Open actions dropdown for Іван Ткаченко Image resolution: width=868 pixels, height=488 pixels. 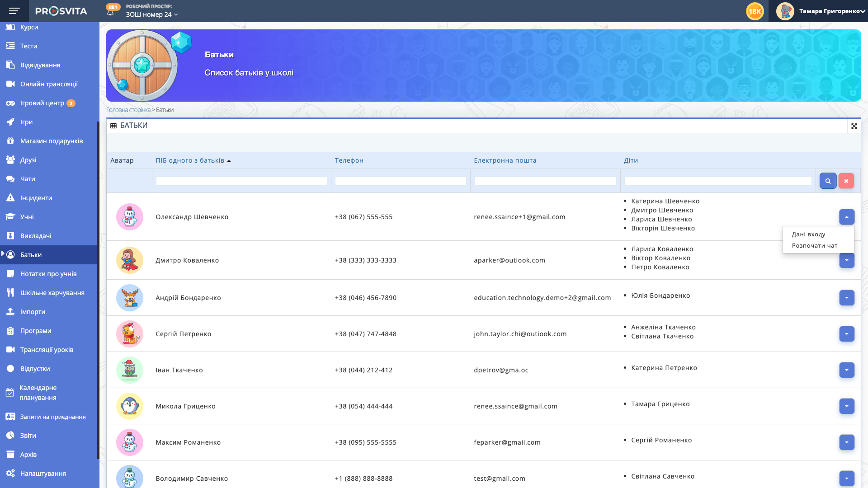click(x=846, y=370)
